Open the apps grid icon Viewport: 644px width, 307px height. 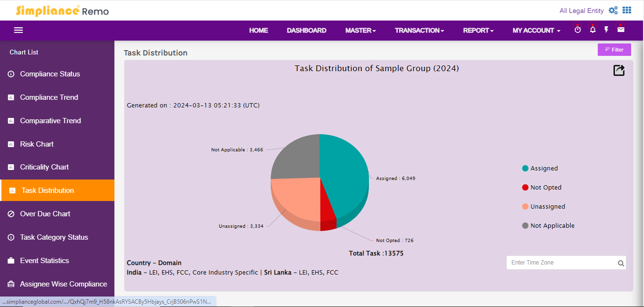(627, 10)
